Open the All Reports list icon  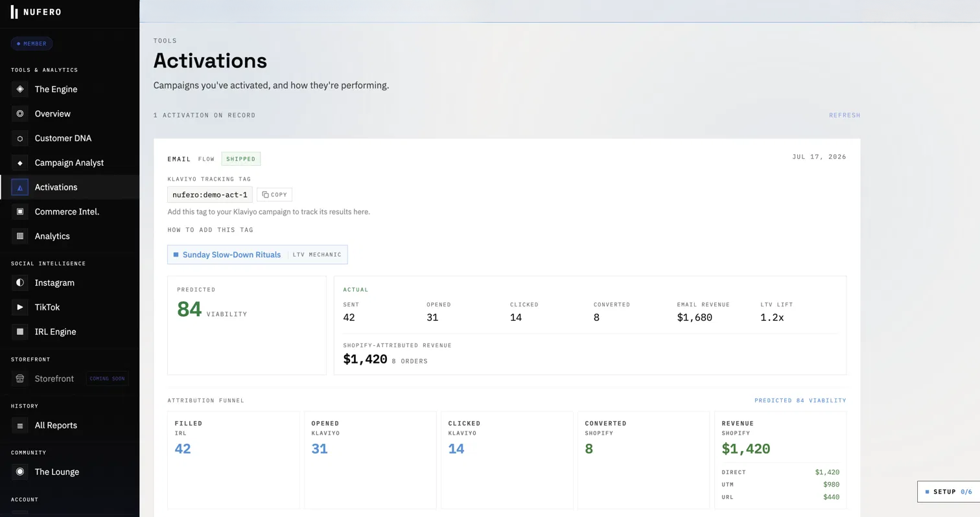click(x=20, y=425)
